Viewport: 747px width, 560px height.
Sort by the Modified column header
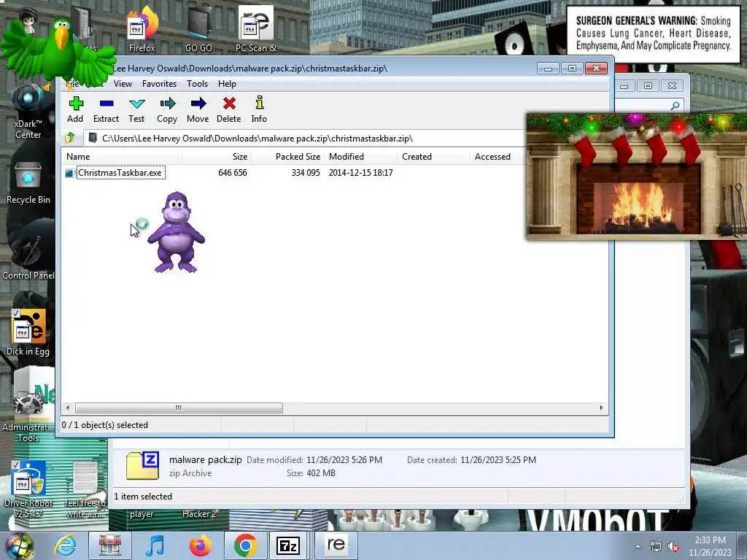pos(360,157)
